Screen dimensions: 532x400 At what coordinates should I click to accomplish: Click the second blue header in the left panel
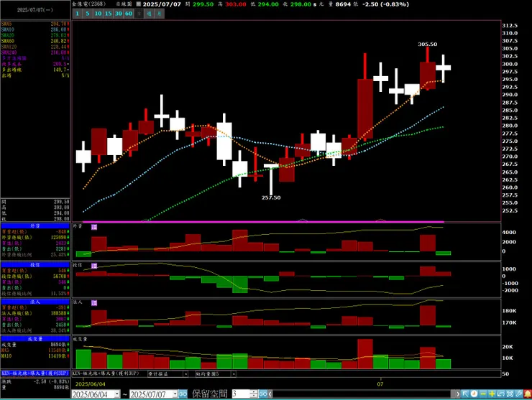pyautogui.click(x=35, y=265)
